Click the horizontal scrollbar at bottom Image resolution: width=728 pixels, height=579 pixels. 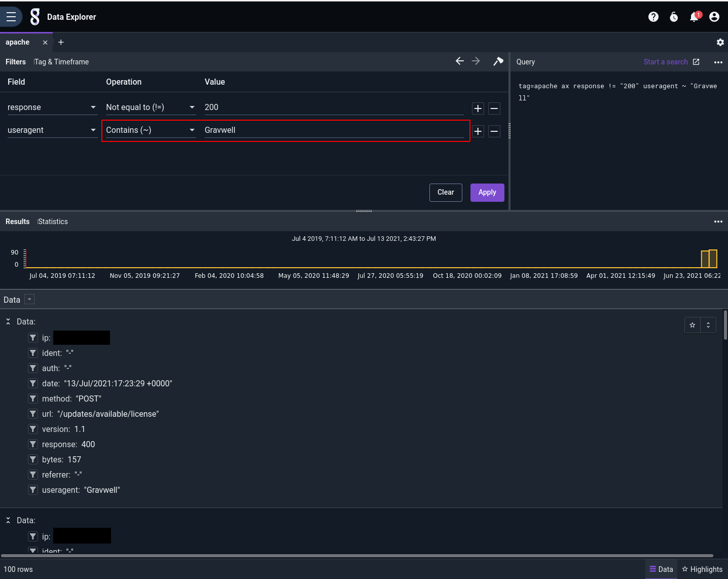coord(357,556)
